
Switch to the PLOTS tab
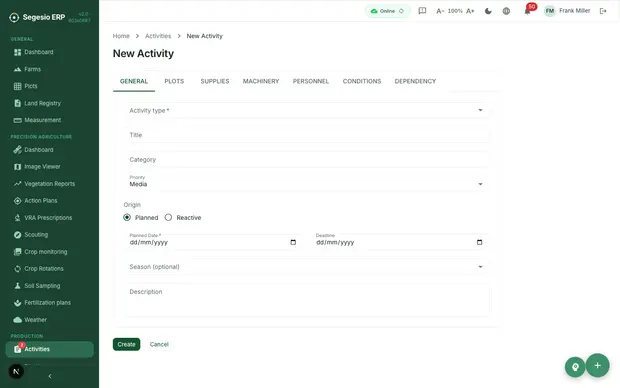174,81
